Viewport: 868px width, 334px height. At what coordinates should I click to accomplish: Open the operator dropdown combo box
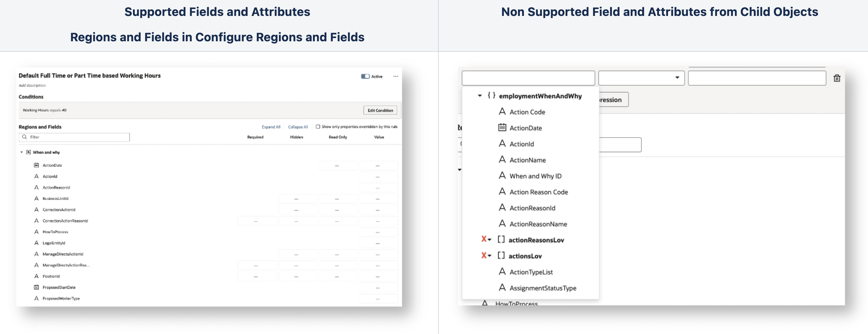click(x=641, y=78)
